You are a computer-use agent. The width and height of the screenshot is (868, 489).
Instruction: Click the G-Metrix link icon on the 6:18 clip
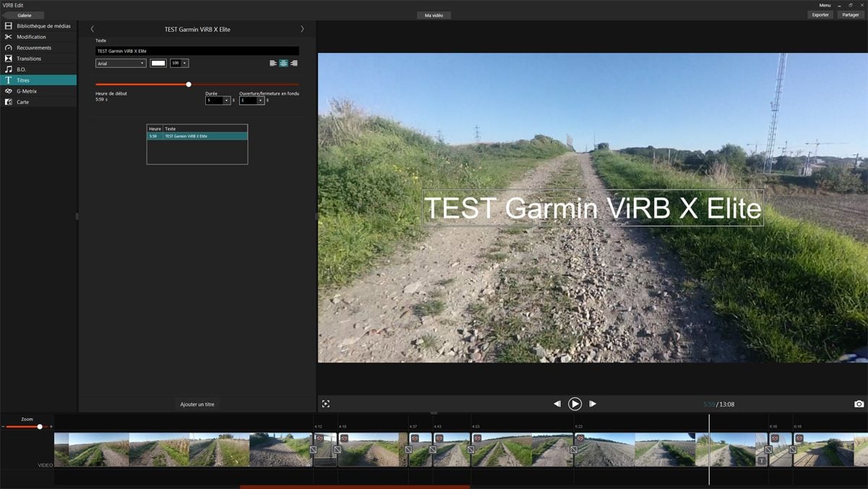[x=799, y=438]
